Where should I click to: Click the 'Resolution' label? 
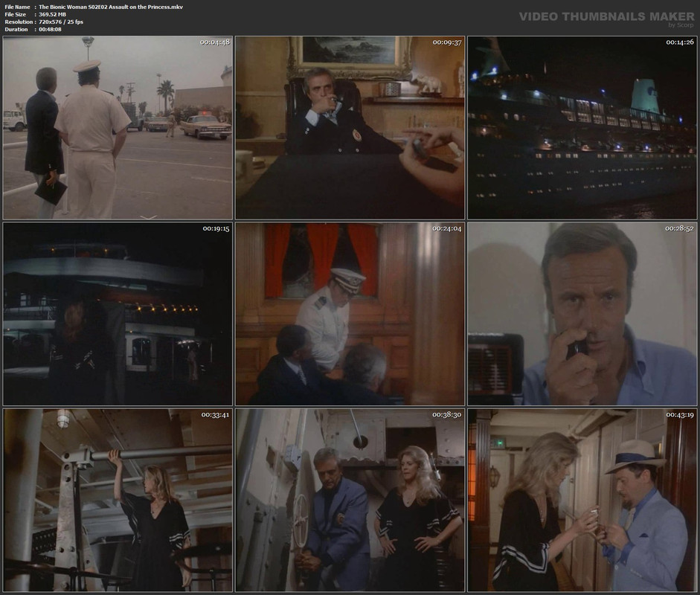(19, 22)
